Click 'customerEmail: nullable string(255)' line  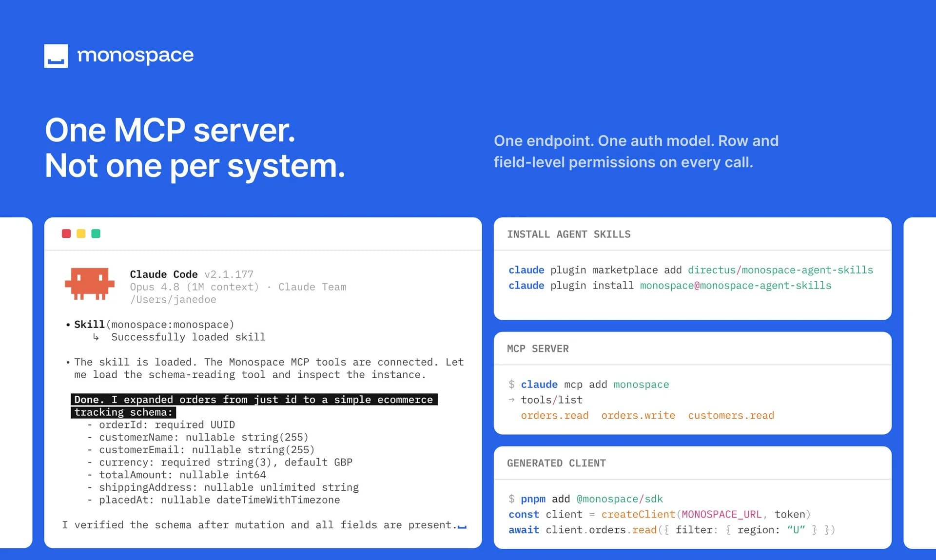(x=207, y=450)
